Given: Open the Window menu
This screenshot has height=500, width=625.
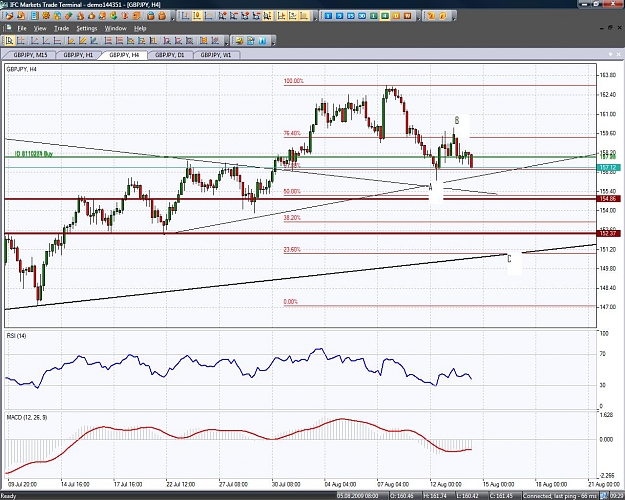Looking at the screenshot, I should 115,28.
